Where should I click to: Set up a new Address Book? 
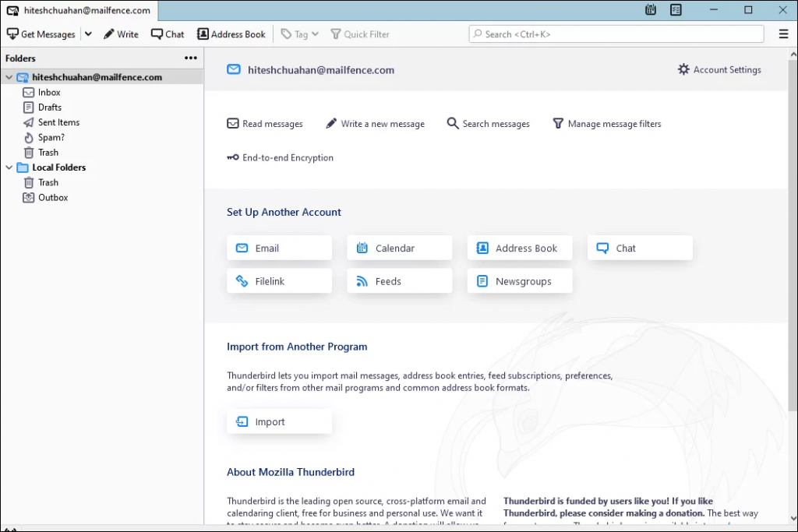(x=520, y=248)
